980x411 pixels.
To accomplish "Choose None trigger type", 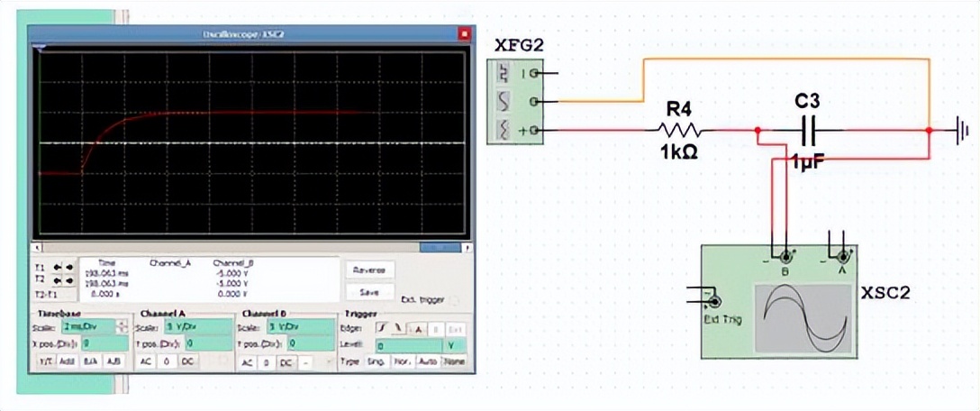I will click(x=454, y=361).
